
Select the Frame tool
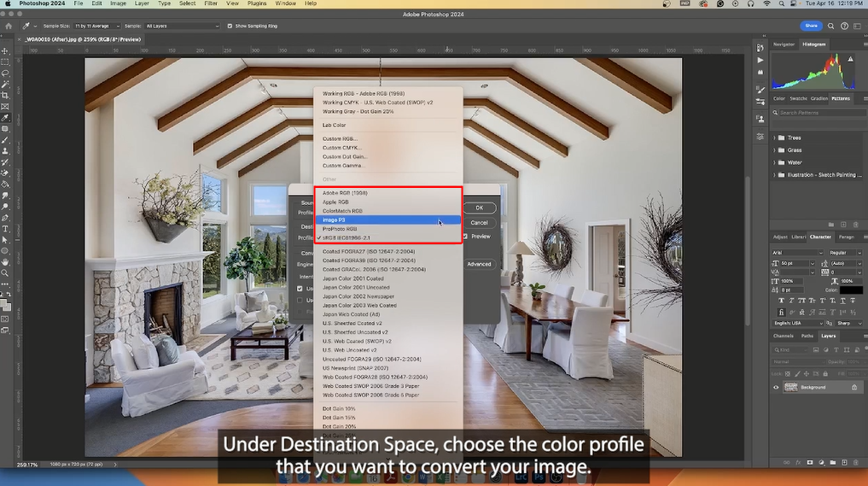[x=5, y=107]
